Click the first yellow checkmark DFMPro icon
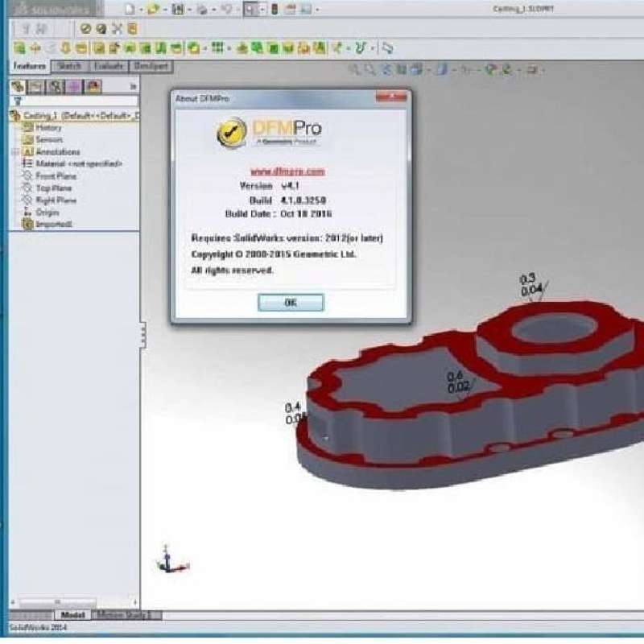 pos(86,28)
